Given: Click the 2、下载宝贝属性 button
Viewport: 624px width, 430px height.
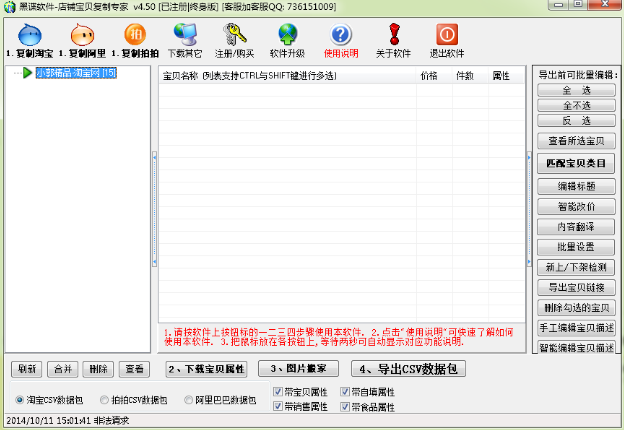Looking at the screenshot, I should pos(207,369).
